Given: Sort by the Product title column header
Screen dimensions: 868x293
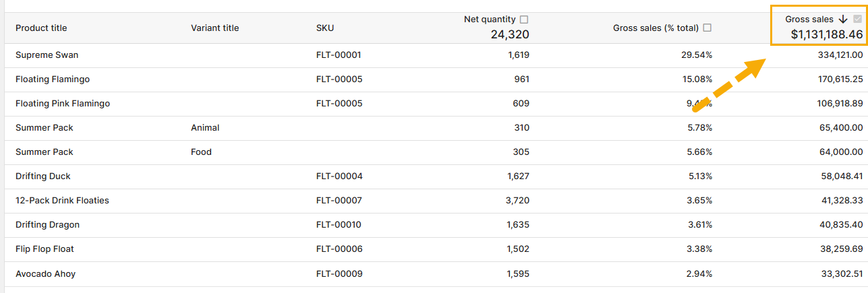Looking at the screenshot, I should pyautogui.click(x=41, y=28).
